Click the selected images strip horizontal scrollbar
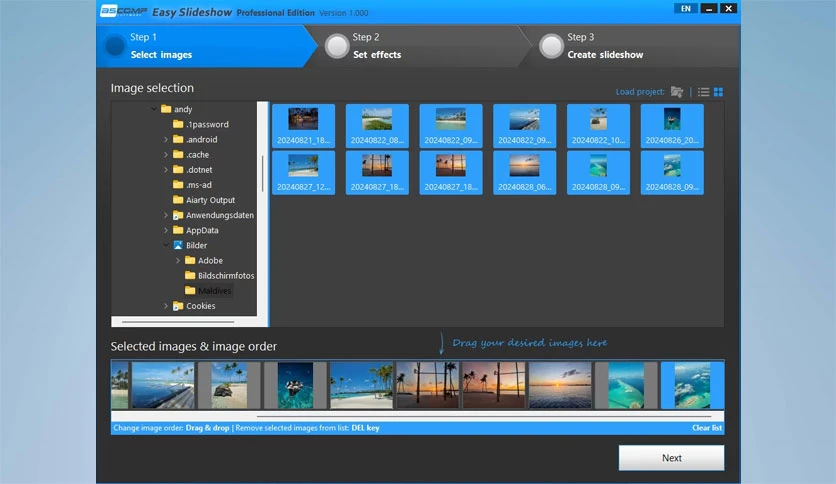Viewport: 836px width, 484px height. [x=484, y=416]
